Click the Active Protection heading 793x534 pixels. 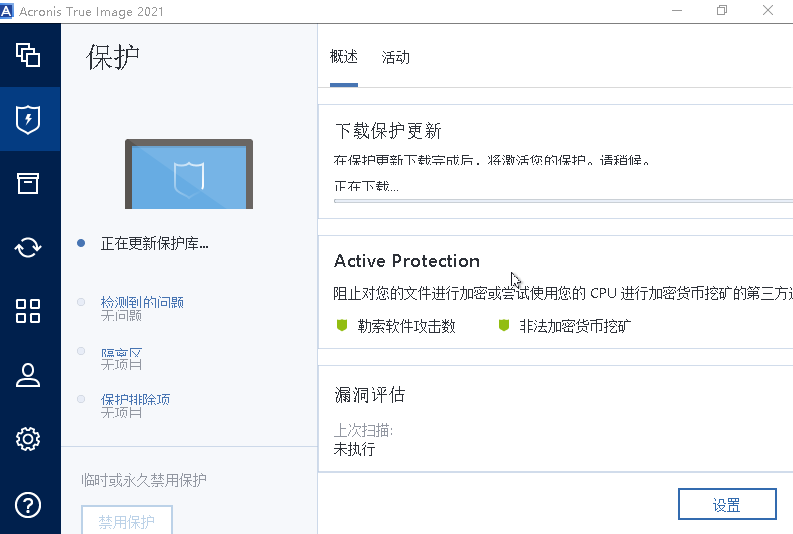407,261
